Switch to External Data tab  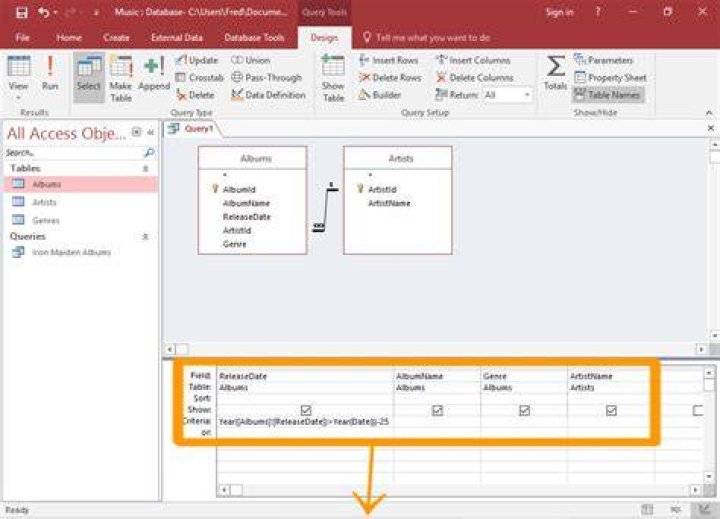[x=177, y=38]
